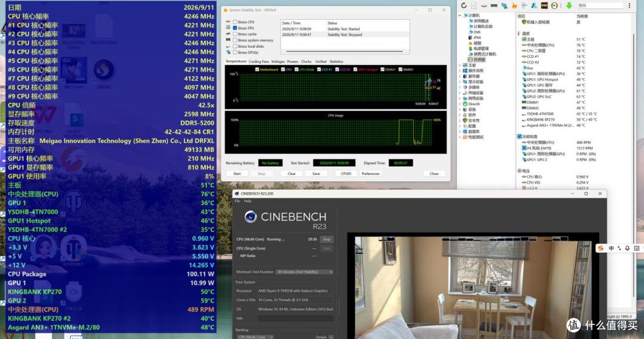The image size is (644, 339).
Task: Click the fan icon next to 冷却风扇
Action: (x=519, y=137)
